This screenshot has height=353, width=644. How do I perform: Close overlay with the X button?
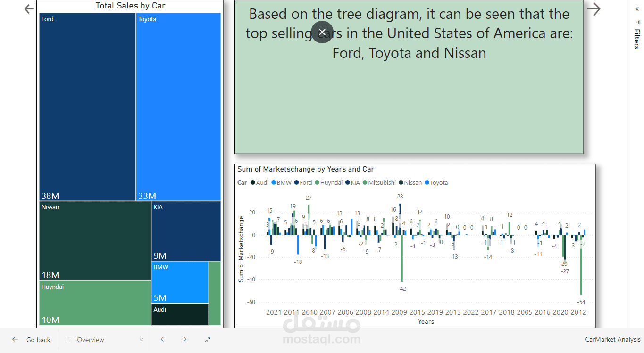click(x=322, y=32)
